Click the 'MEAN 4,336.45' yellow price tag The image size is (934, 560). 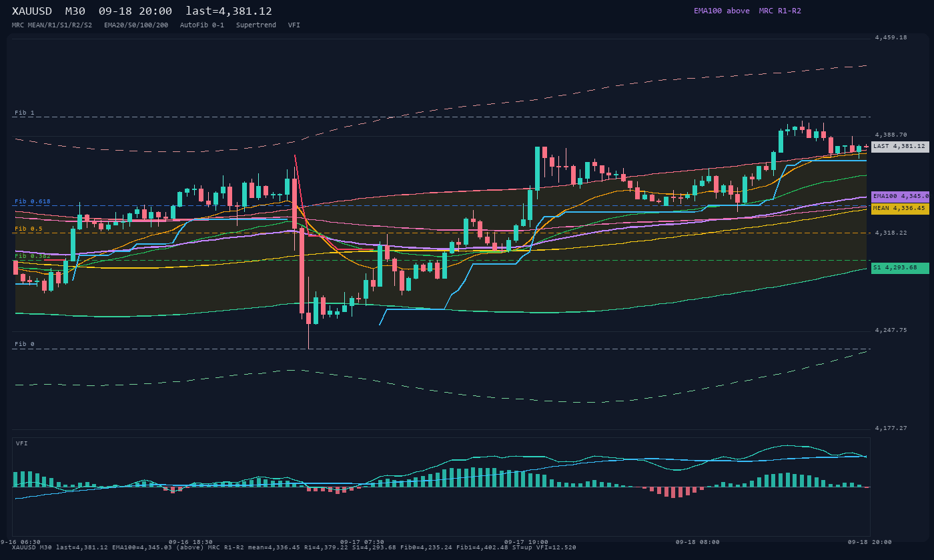[x=900, y=209]
